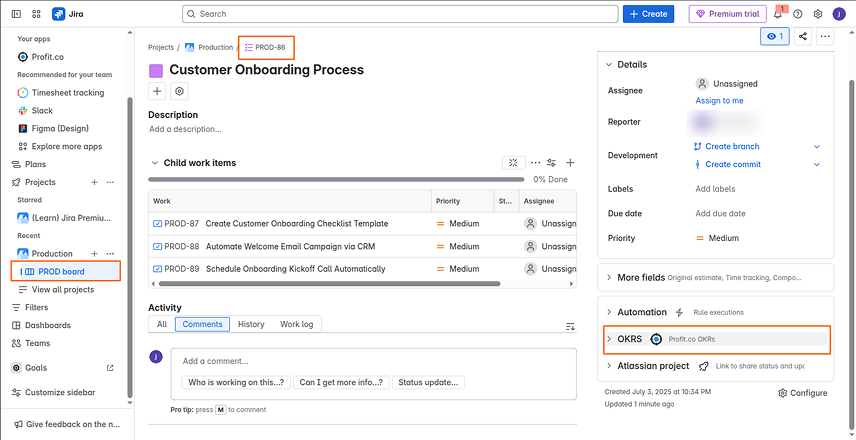856x440 pixels.
Task: Click plus icon next to Production
Action: [x=94, y=254]
